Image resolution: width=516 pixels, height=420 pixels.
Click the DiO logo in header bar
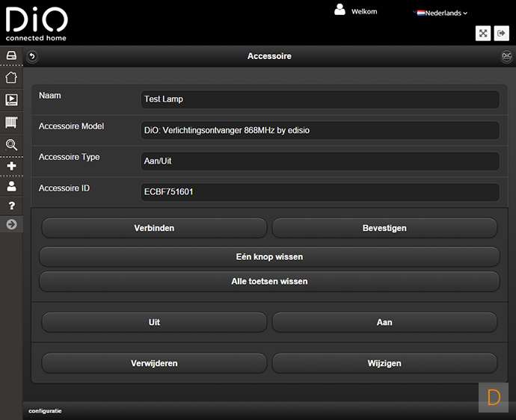[x=506, y=57]
